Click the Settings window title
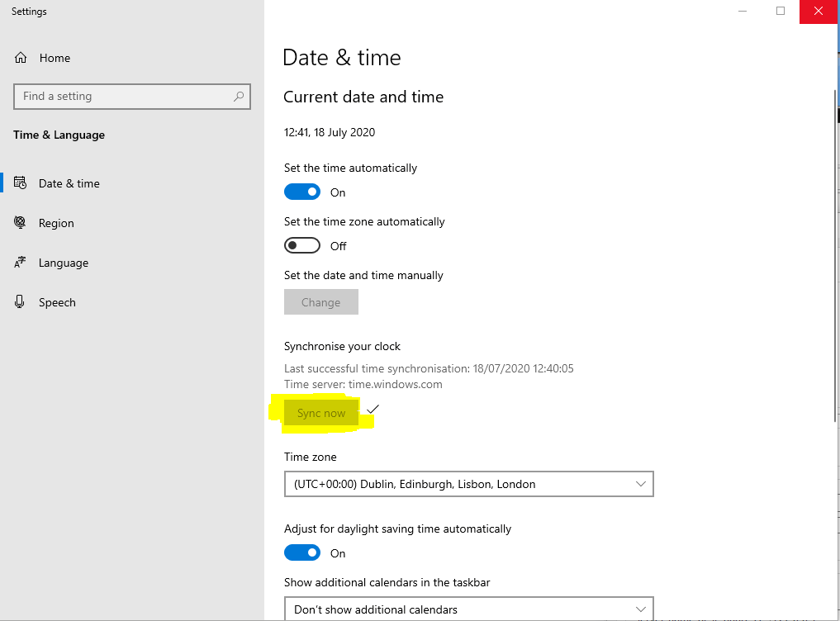The height and width of the screenshot is (621, 840). click(29, 12)
